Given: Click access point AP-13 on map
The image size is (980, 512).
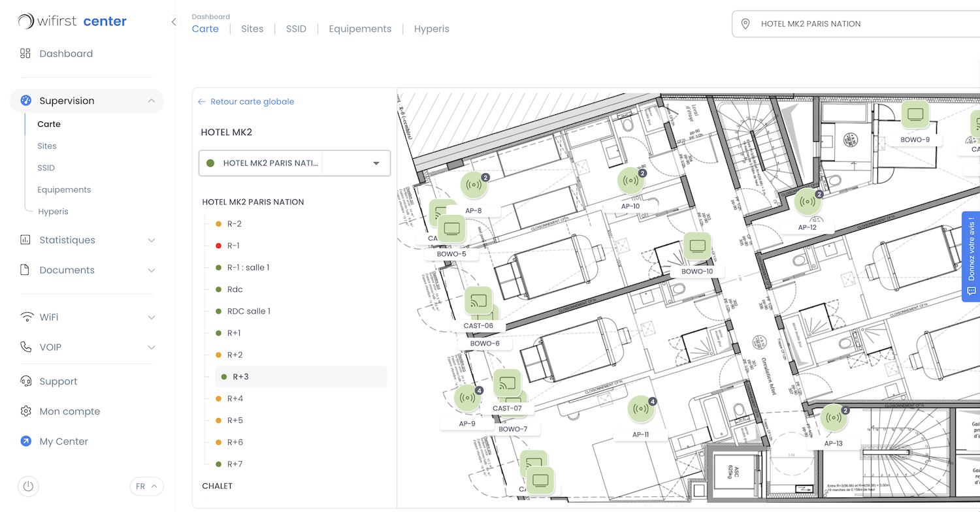Looking at the screenshot, I should click(834, 417).
